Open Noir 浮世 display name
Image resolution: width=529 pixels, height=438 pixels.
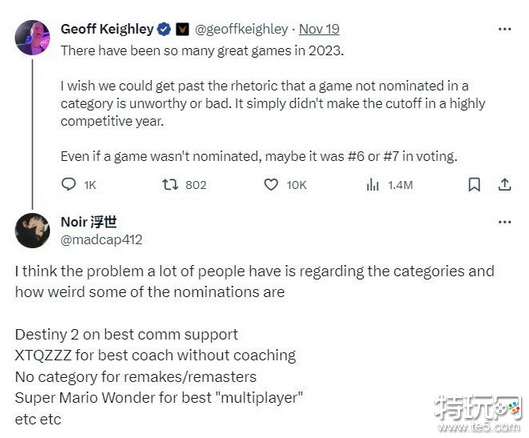pos(89,222)
